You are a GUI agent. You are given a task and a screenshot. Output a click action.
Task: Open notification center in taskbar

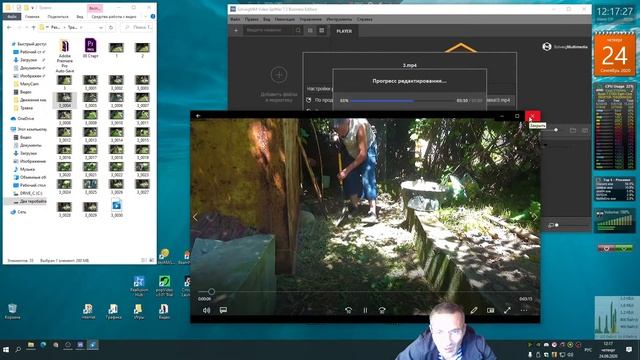(629, 349)
